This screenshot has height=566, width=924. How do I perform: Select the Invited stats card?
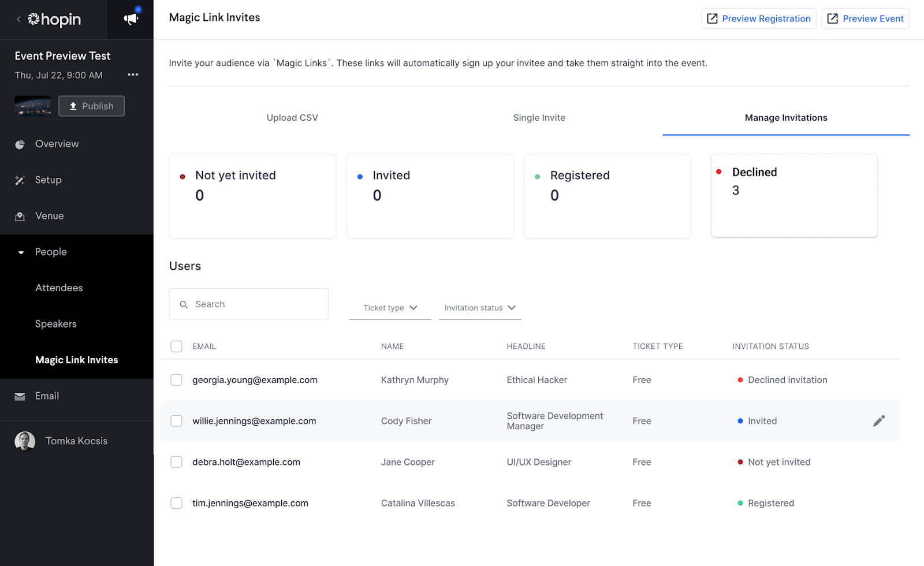(430, 196)
